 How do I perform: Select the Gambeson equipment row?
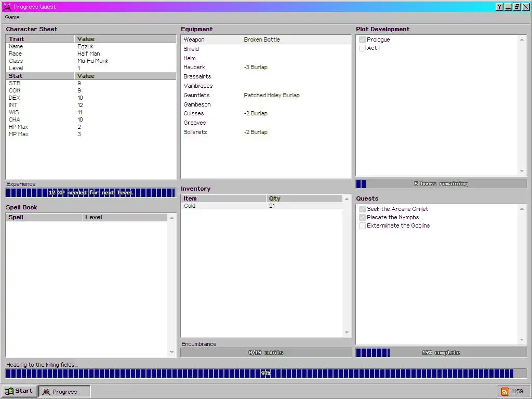pos(266,104)
